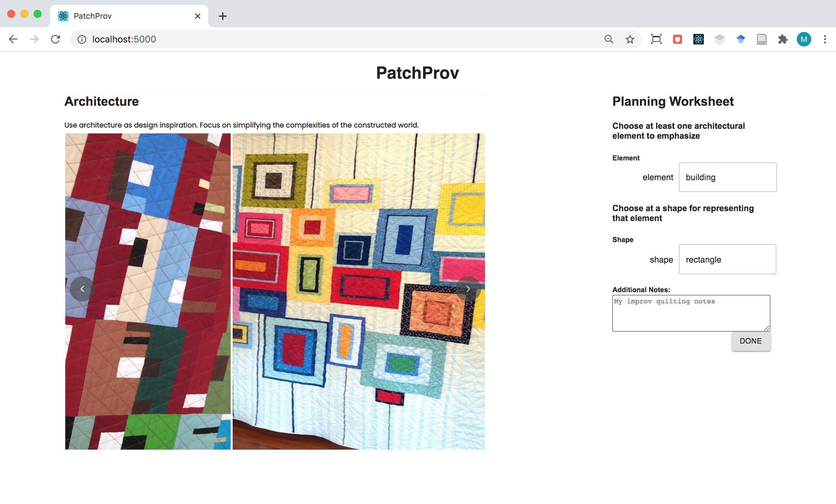Click the Architecture heading
836x504 pixels.
click(x=101, y=101)
